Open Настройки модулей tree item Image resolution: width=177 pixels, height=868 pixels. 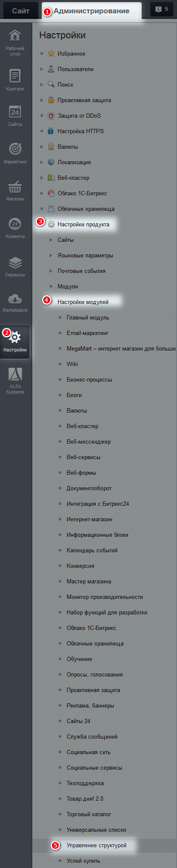[83, 302]
